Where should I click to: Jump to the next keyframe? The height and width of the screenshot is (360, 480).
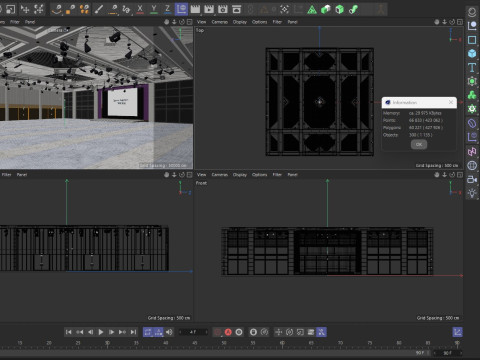tap(122, 332)
